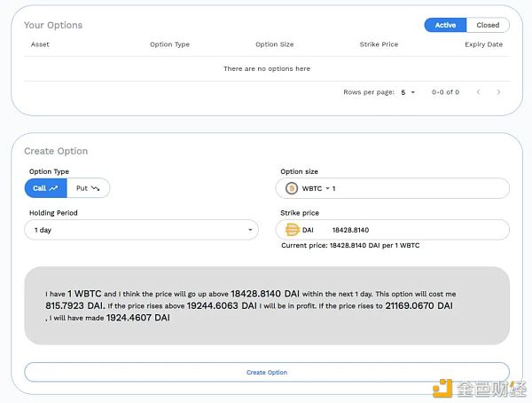Sort by Expiry Date column header
The image size is (532, 403).
483,44
